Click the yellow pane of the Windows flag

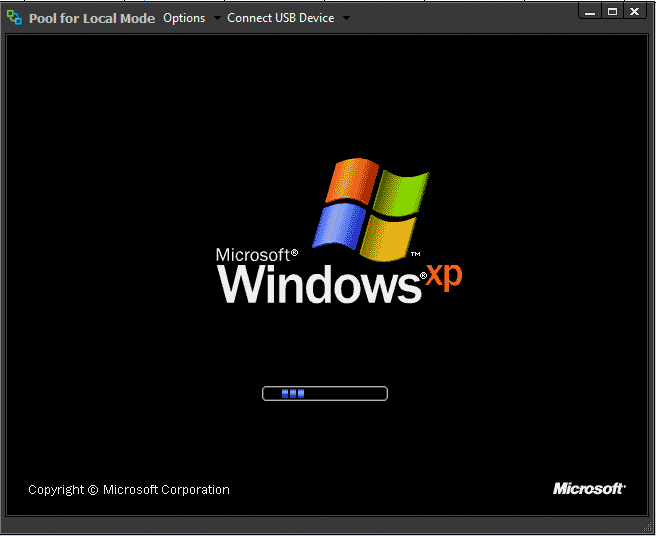pyautogui.click(x=385, y=238)
